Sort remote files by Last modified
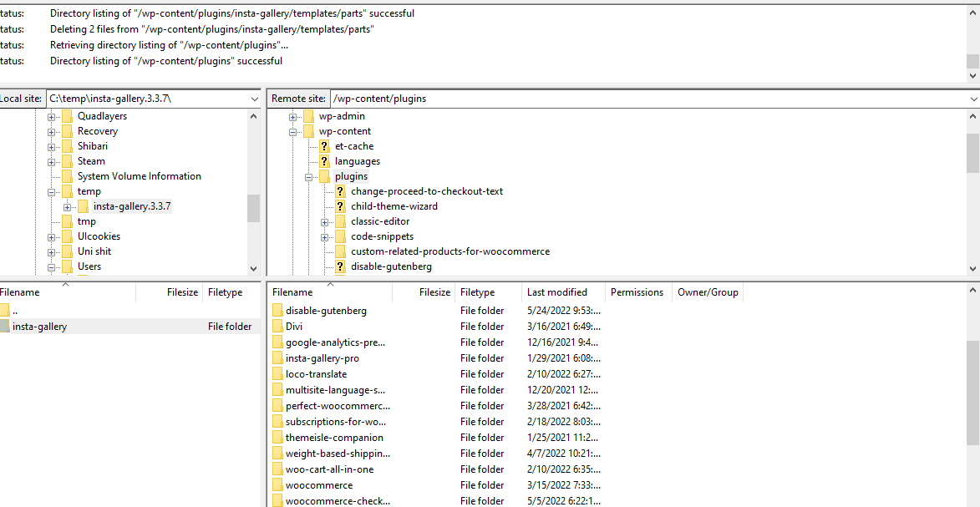 coord(564,292)
